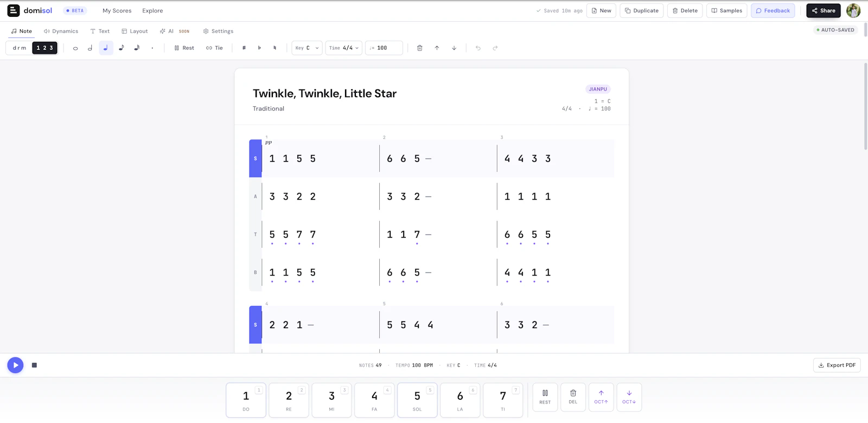Select the half note duration
868x423 pixels.
click(90, 48)
